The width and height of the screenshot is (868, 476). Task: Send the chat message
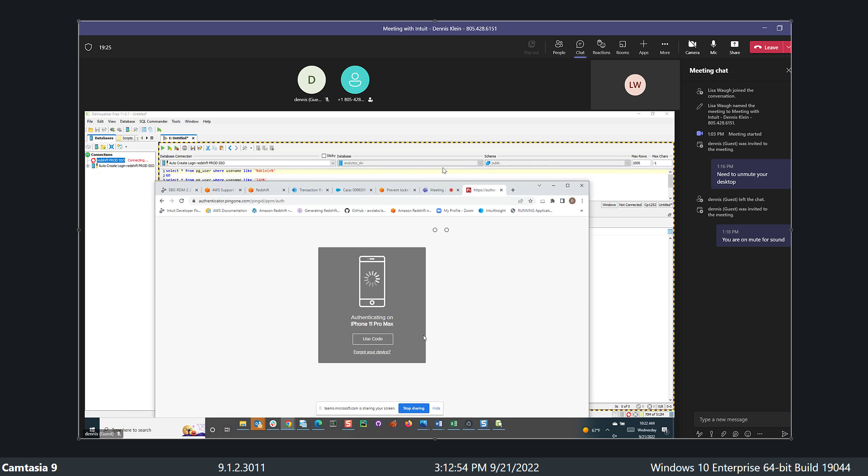(x=784, y=434)
